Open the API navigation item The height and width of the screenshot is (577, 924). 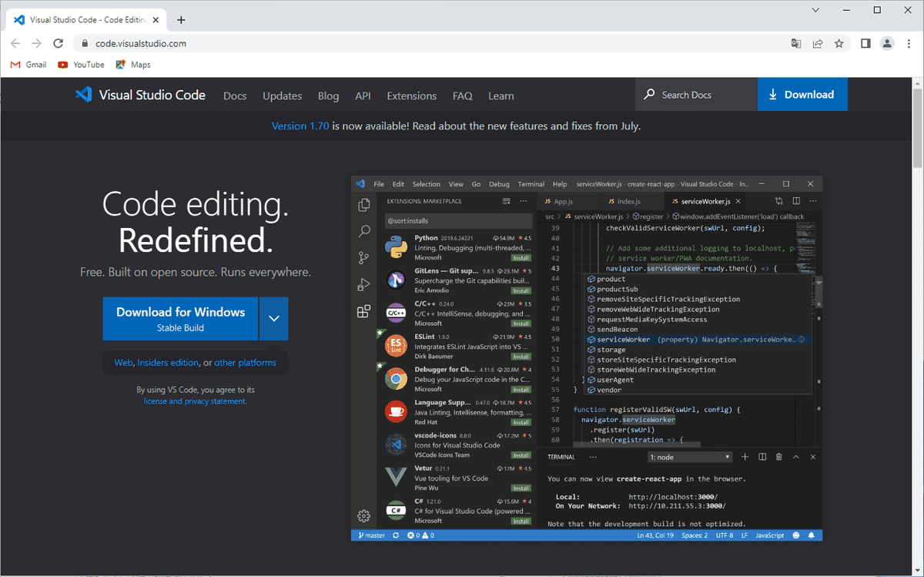pos(363,96)
